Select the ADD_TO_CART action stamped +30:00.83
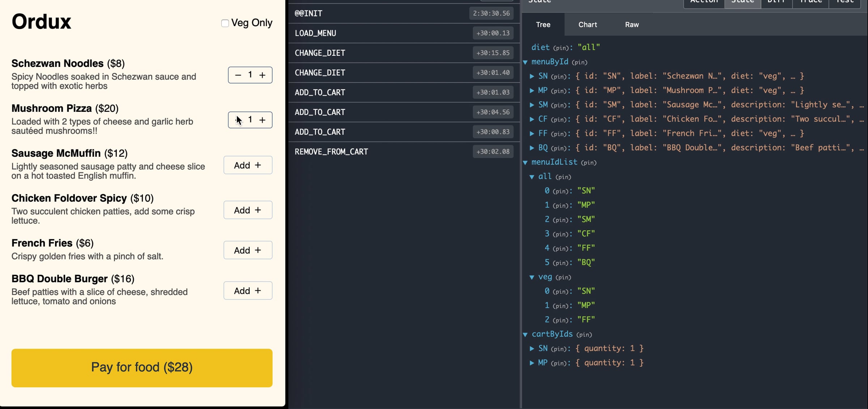Viewport: 868px width, 409px height. [x=404, y=132]
